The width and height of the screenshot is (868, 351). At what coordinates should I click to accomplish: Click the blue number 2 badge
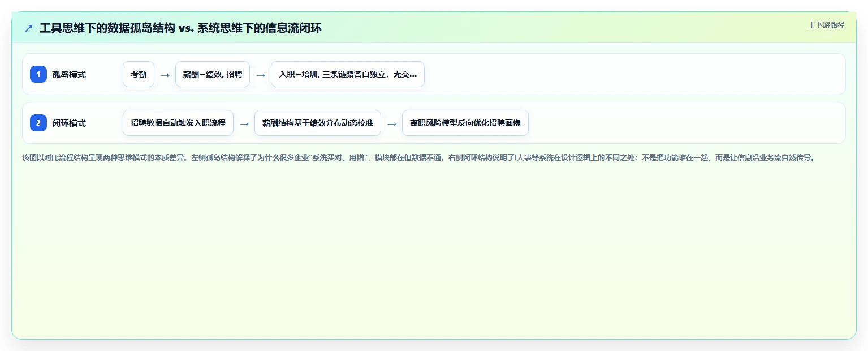(38, 123)
